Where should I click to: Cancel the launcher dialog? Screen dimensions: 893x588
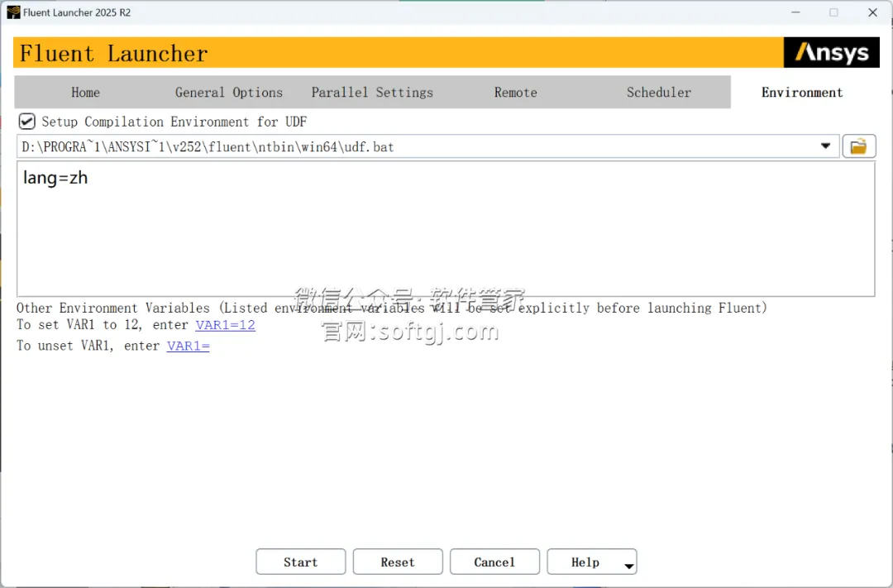pyautogui.click(x=494, y=562)
